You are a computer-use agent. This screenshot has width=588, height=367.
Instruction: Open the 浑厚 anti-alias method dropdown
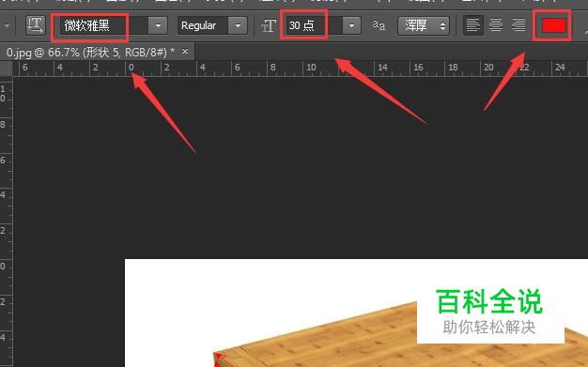point(424,25)
